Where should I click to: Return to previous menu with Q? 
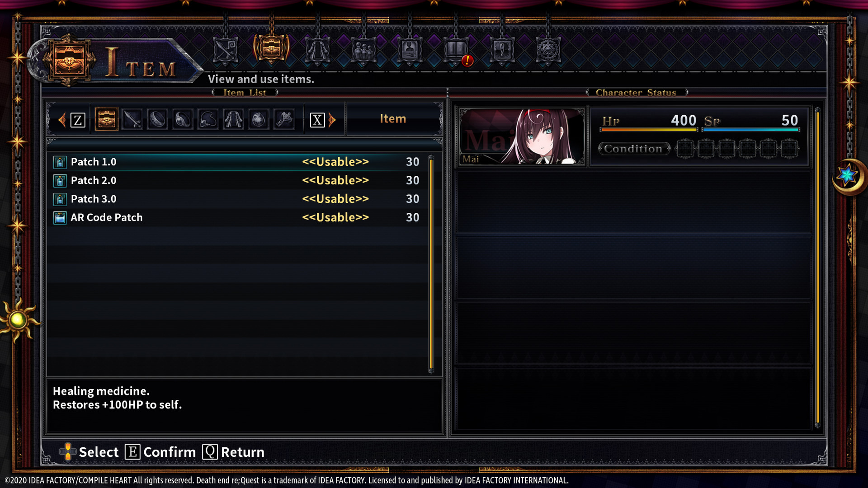[x=209, y=452]
